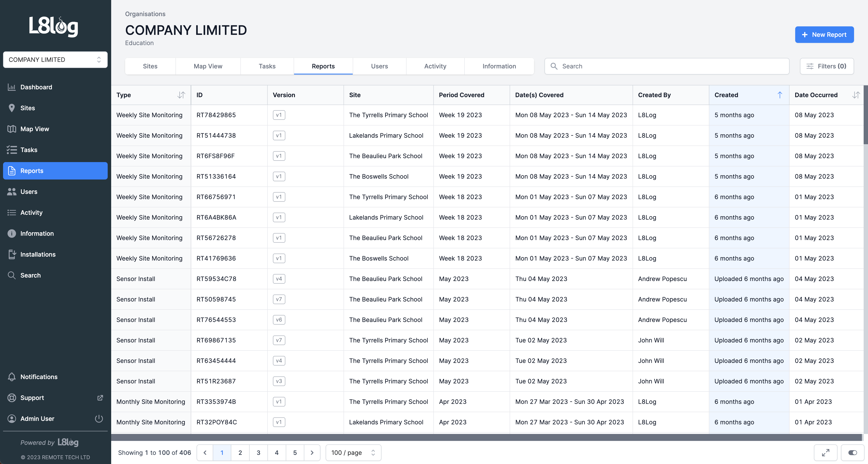The image size is (868, 464).
Task: Select Reports in the sidebar
Action: [x=55, y=171]
